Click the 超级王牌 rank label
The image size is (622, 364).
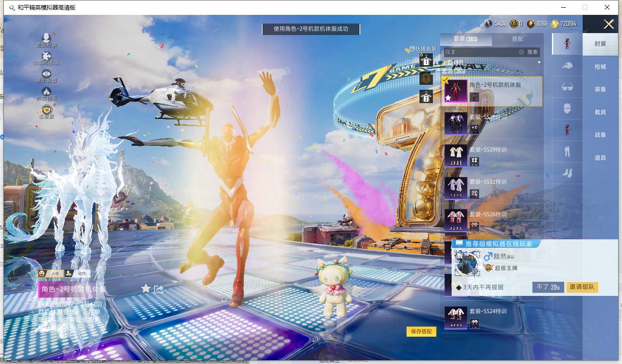[506, 268]
